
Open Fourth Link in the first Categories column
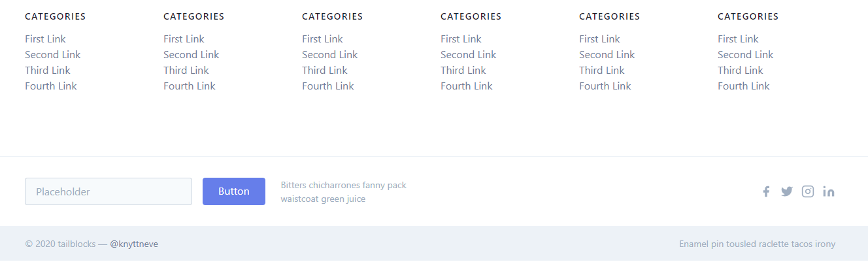51,86
